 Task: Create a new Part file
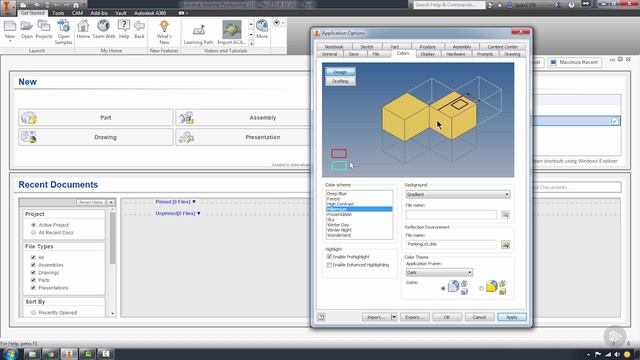click(96, 118)
